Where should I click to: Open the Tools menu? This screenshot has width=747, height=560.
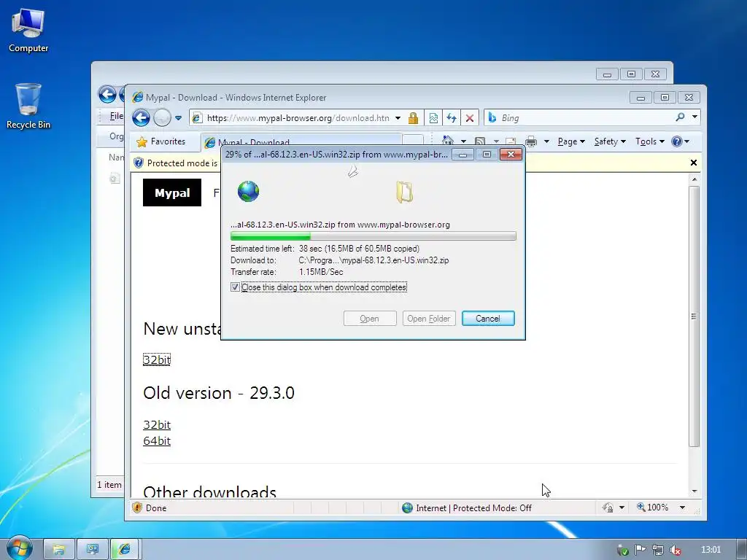pos(649,141)
